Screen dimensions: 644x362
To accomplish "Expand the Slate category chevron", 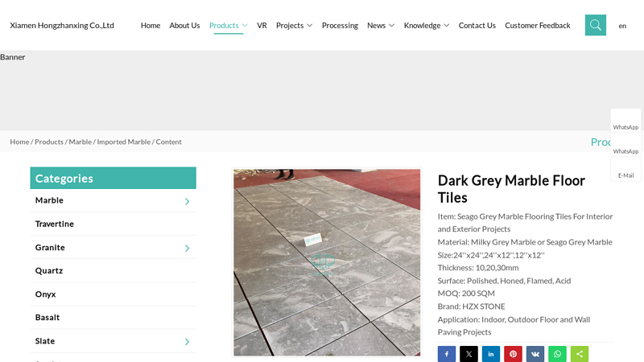I will point(187,341).
